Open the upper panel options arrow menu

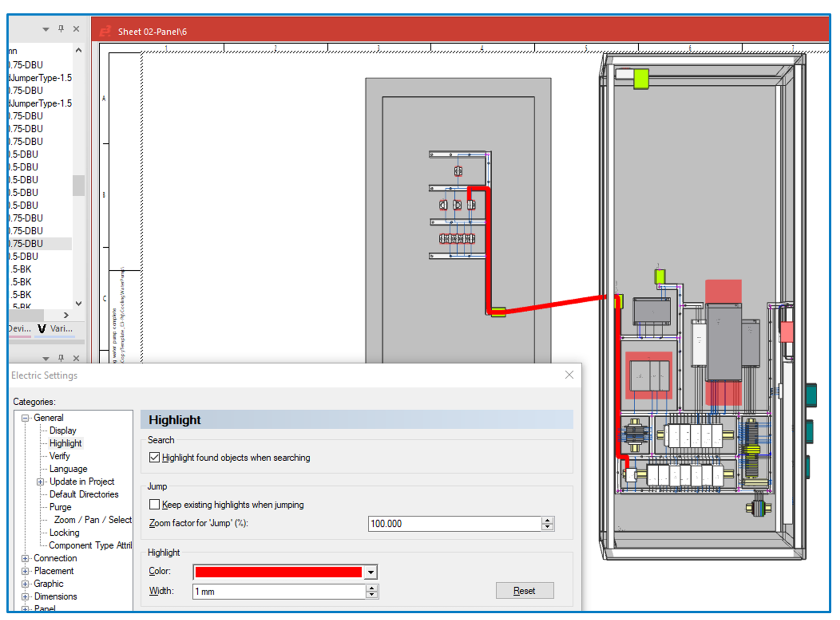45,29
